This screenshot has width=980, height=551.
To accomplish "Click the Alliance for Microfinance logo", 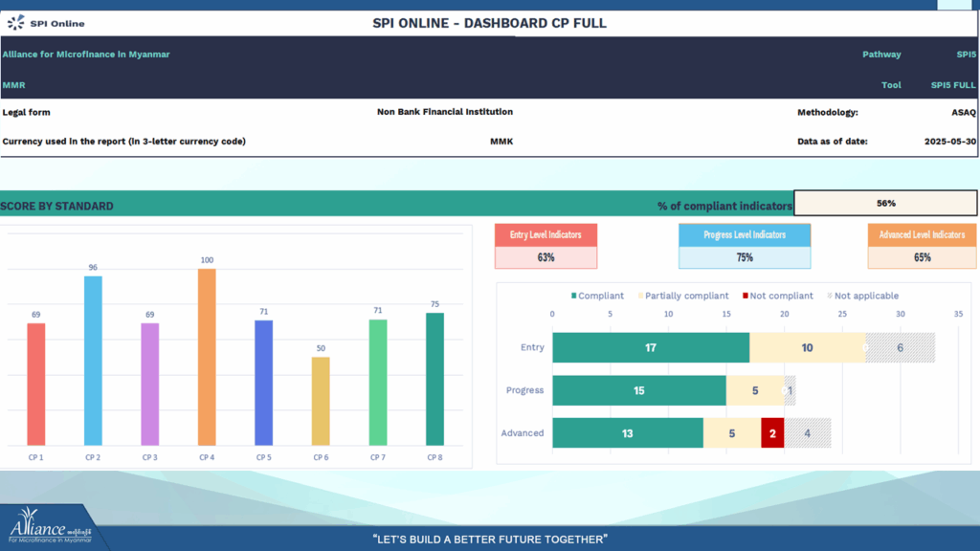I will tap(50, 531).
